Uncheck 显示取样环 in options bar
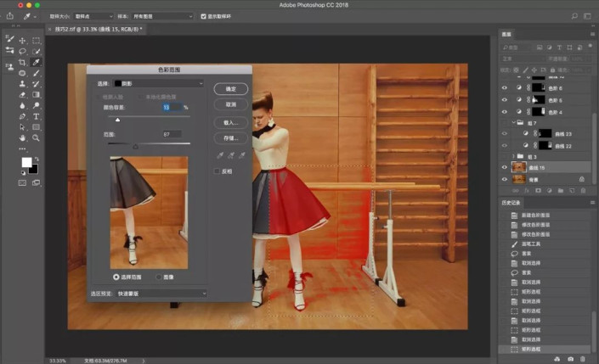599x364 pixels. tap(204, 16)
